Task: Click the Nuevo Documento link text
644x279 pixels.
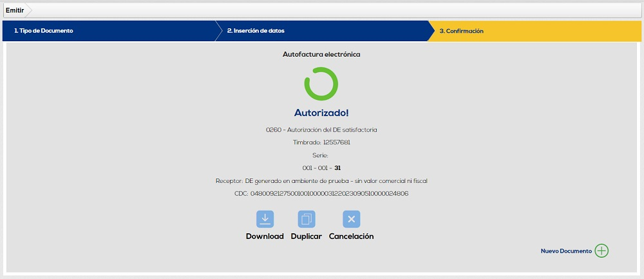Action: 566,251
